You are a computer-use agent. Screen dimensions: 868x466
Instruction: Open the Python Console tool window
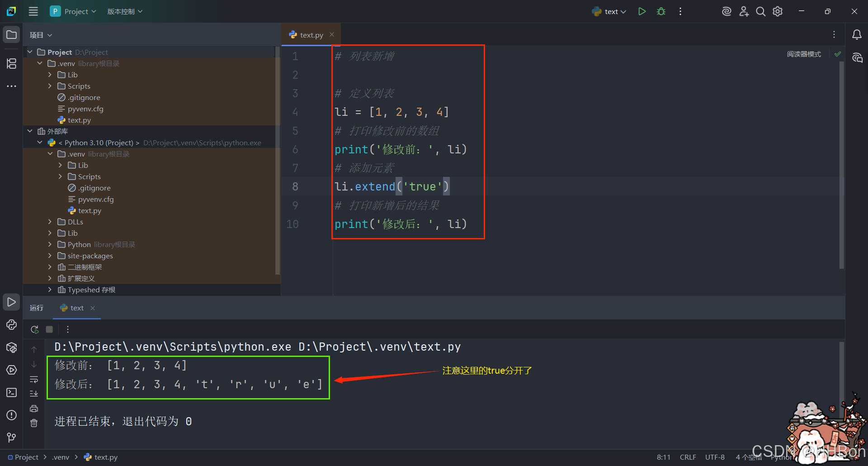(12, 325)
